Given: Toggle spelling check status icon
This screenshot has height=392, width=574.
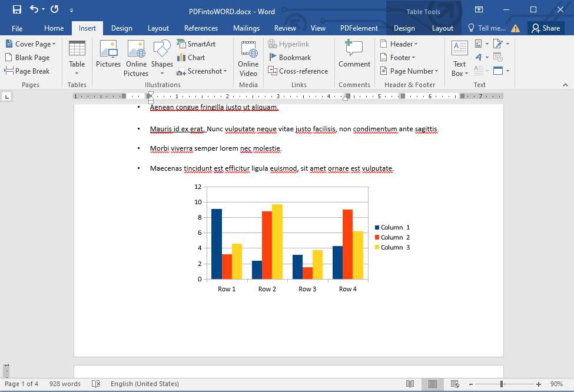Looking at the screenshot, I should click(96, 384).
